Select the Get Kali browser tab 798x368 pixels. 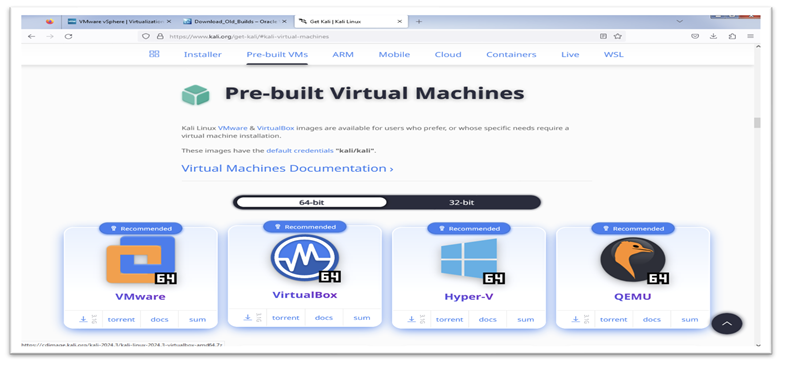tap(351, 21)
